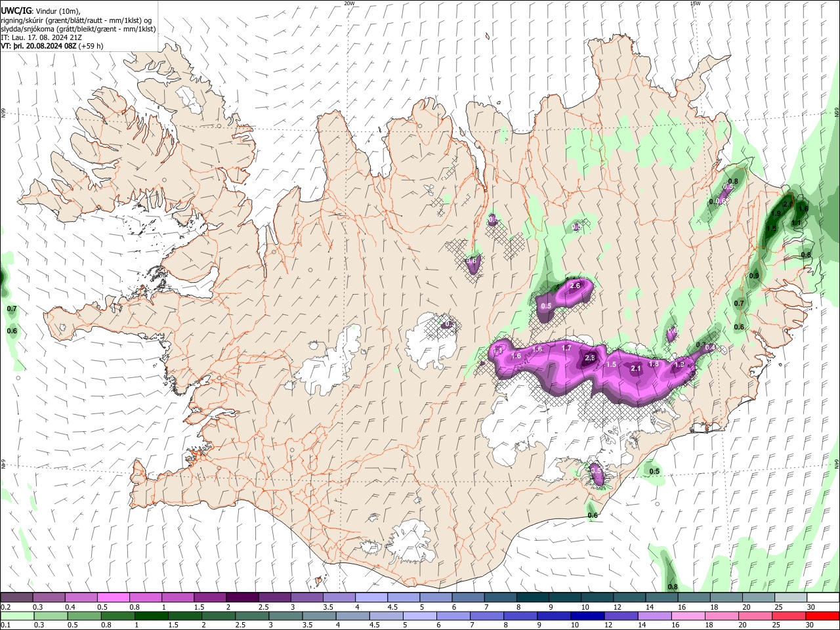
Task: Click the 2.1 snowfall value in the pink band
Action: (x=635, y=369)
